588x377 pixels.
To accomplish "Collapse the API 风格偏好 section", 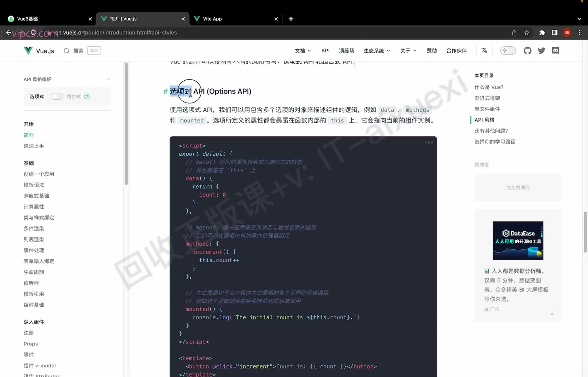I will coord(108,79).
